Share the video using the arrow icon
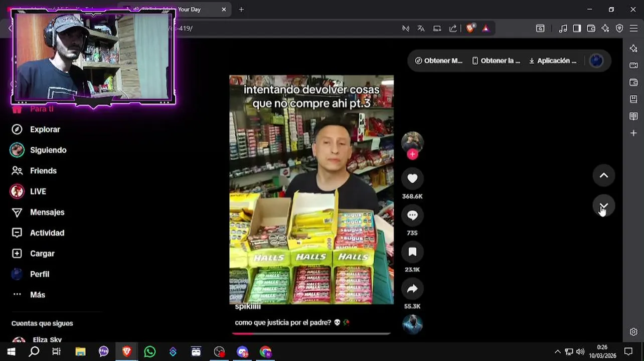 [412, 288]
